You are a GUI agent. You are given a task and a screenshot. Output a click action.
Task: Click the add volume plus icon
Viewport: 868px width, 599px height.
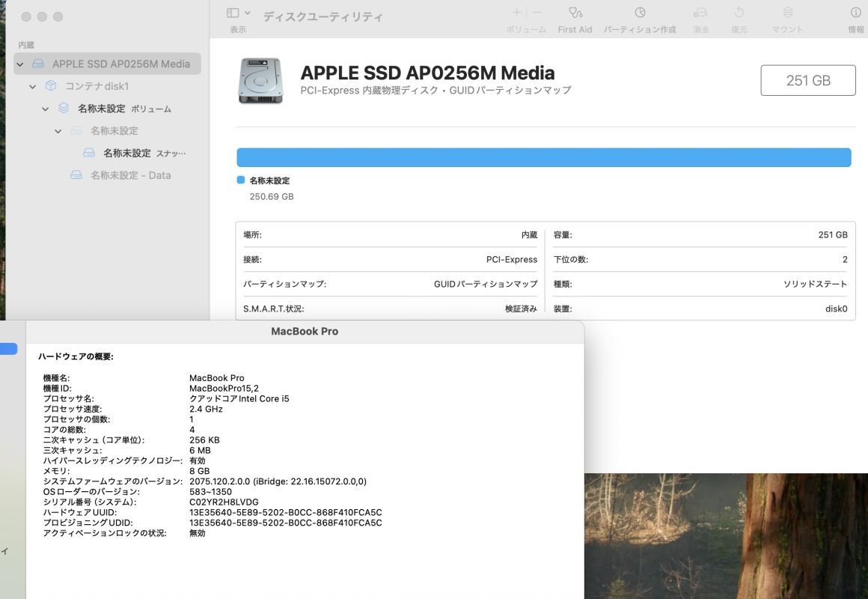pyautogui.click(x=516, y=12)
